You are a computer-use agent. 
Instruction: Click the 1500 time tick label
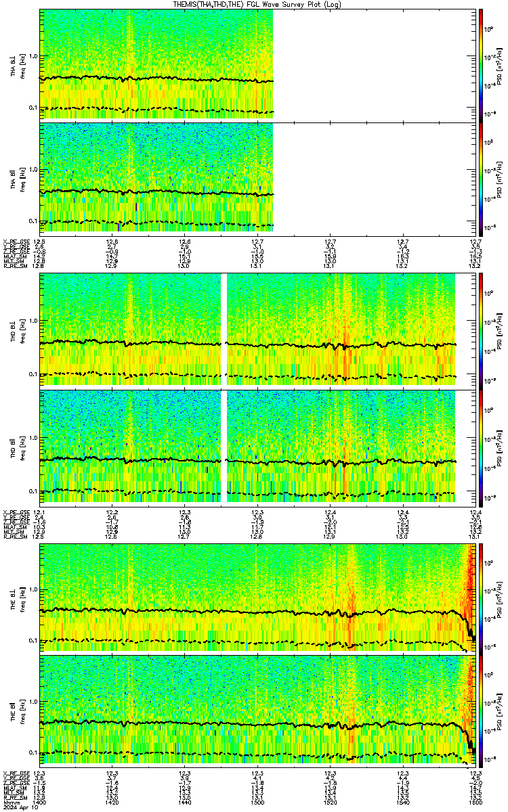(x=257, y=803)
